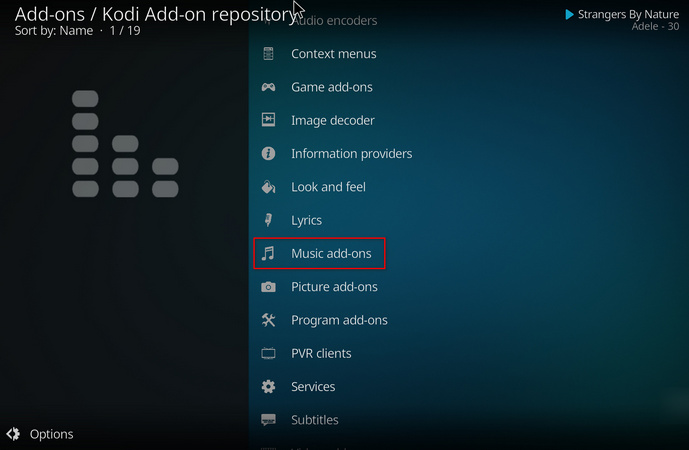Click the Information providers info icon
Image resolution: width=689 pixels, height=450 pixels.
(x=268, y=153)
